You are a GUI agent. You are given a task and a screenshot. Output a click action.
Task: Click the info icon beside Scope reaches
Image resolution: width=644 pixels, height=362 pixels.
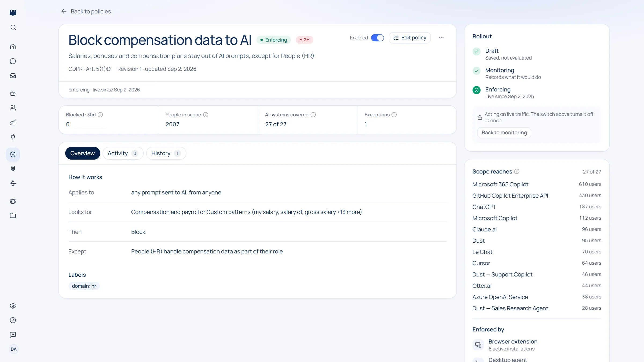(x=517, y=171)
